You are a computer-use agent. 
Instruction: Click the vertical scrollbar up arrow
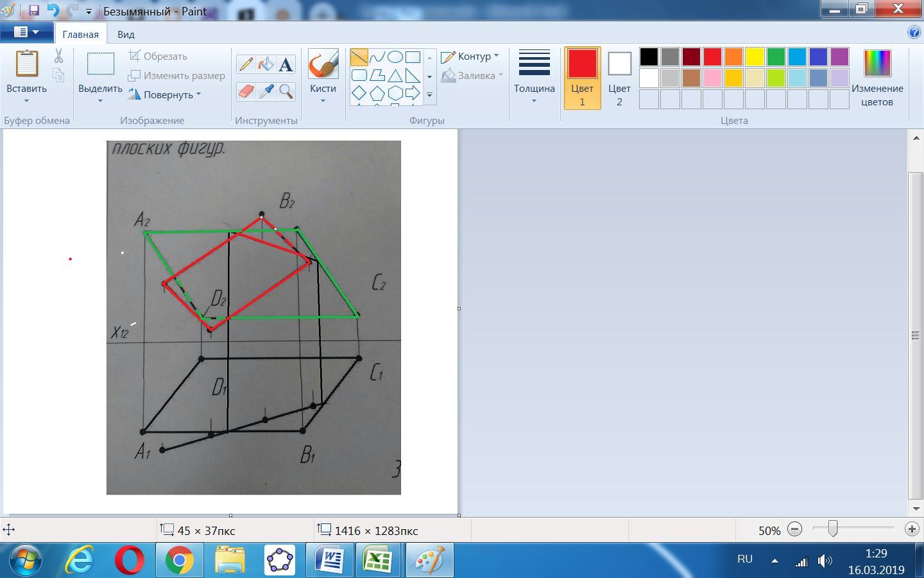click(x=916, y=137)
